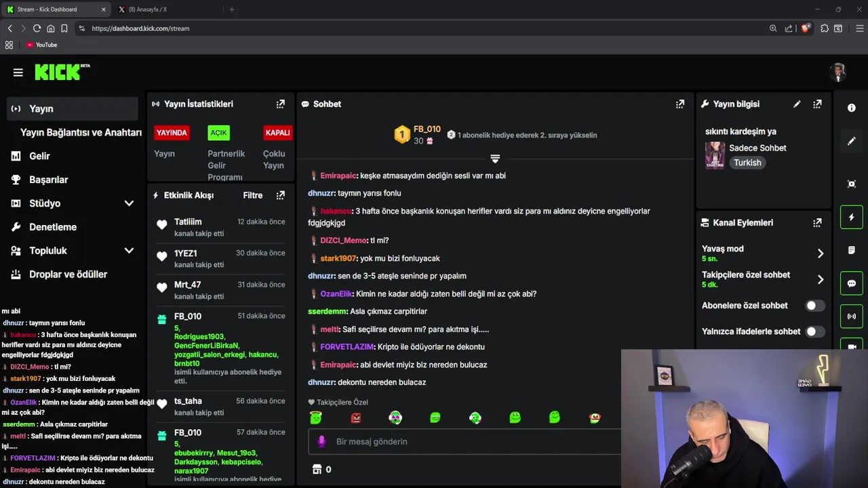
Task: Collapse the gift leaderboard with the arrow under FB_010
Action: coord(495,159)
